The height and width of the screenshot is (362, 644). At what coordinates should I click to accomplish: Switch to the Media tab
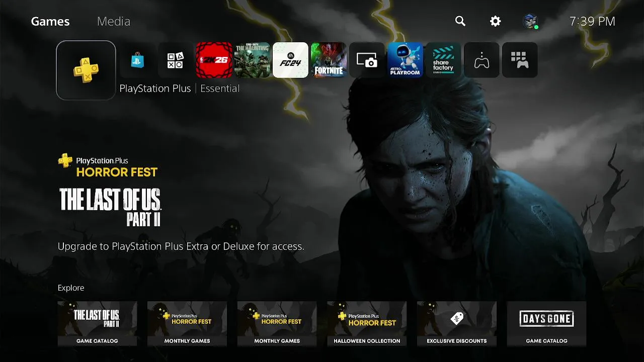click(114, 22)
